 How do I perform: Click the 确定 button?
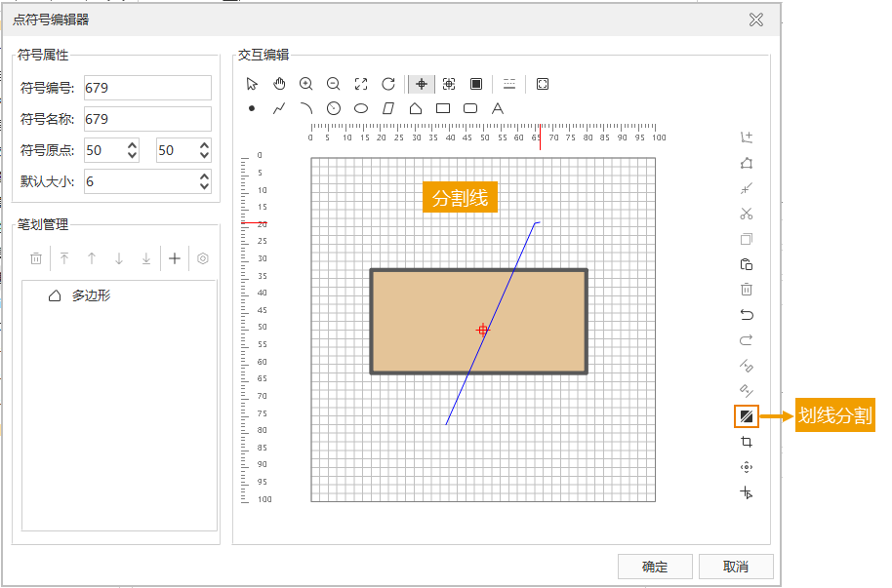tap(655, 567)
